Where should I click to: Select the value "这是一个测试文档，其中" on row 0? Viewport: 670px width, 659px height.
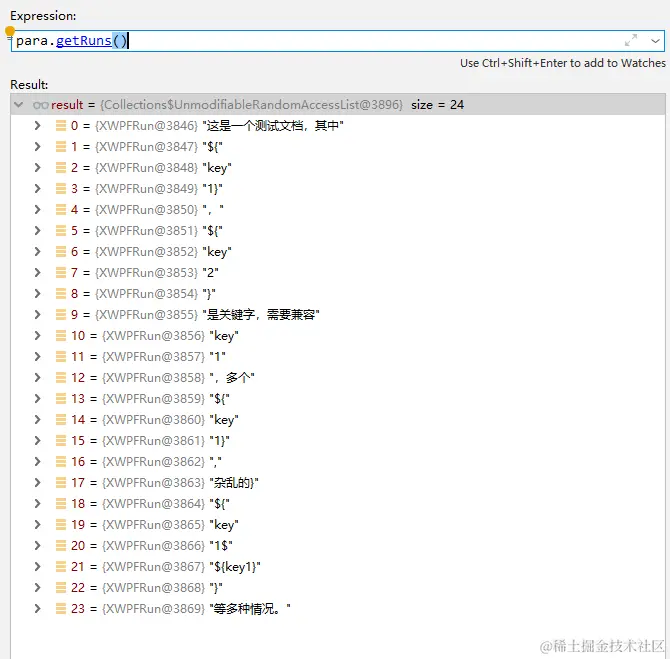[273, 126]
